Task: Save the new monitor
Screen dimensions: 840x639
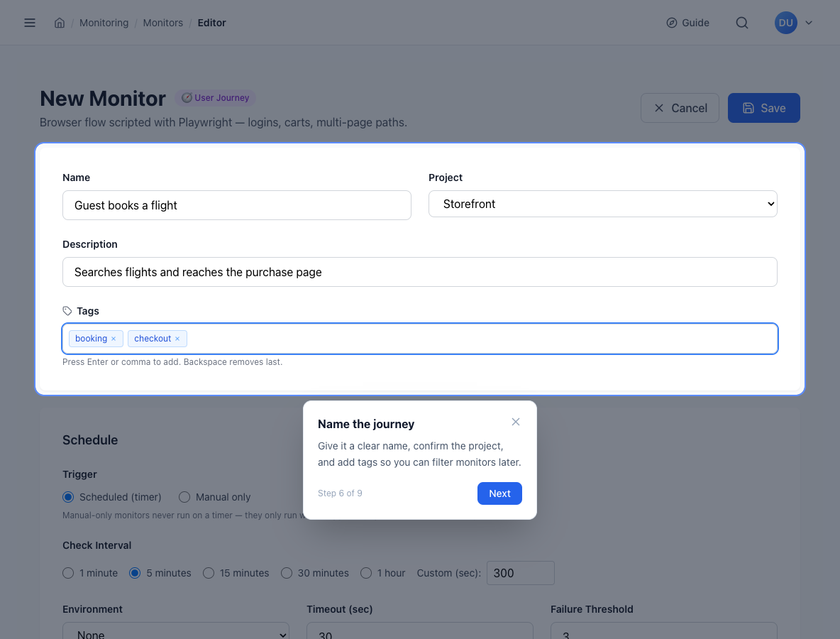Action: tap(764, 108)
